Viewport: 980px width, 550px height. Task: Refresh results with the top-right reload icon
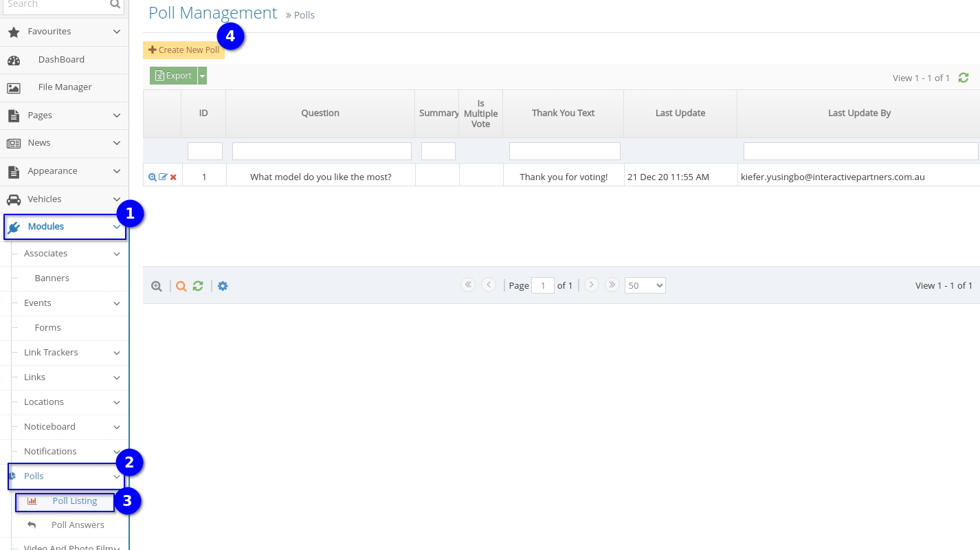click(x=964, y=78)
